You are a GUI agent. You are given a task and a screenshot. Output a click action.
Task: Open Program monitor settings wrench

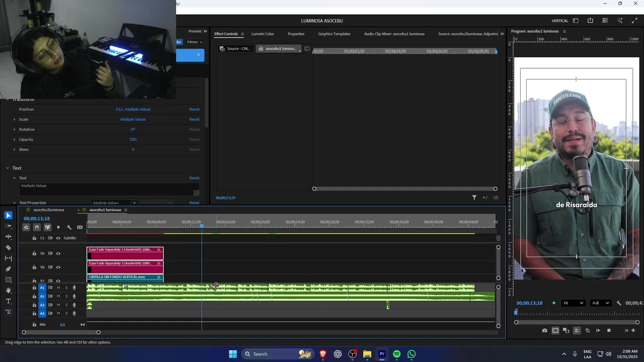pos(619,303)
